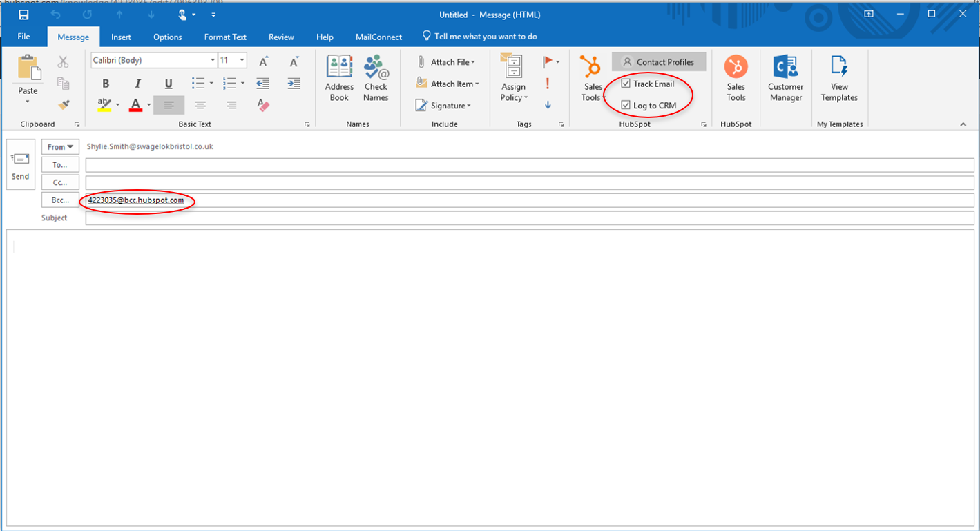980x531 pixels.
Task: Open the font name dropdown
Action: click(x=213, y=61)
